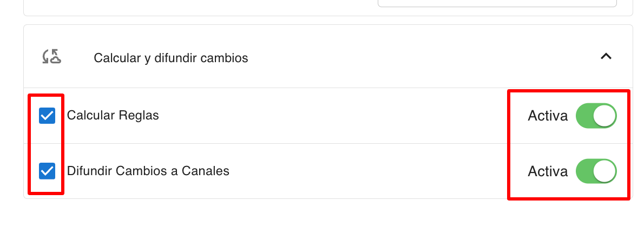644x227 pixels.
Task: Click the Activa text beside Calcular Reglas
Action: [548, 116]
